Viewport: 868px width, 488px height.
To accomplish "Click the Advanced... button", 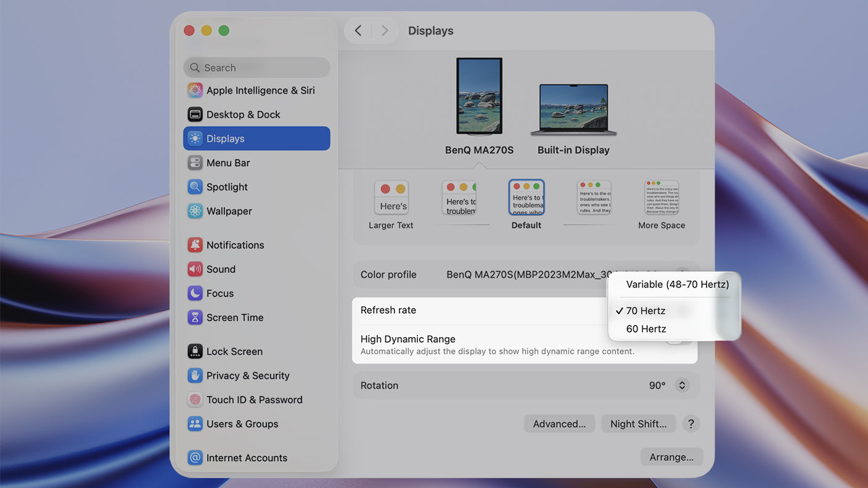I will coord(559,424).
